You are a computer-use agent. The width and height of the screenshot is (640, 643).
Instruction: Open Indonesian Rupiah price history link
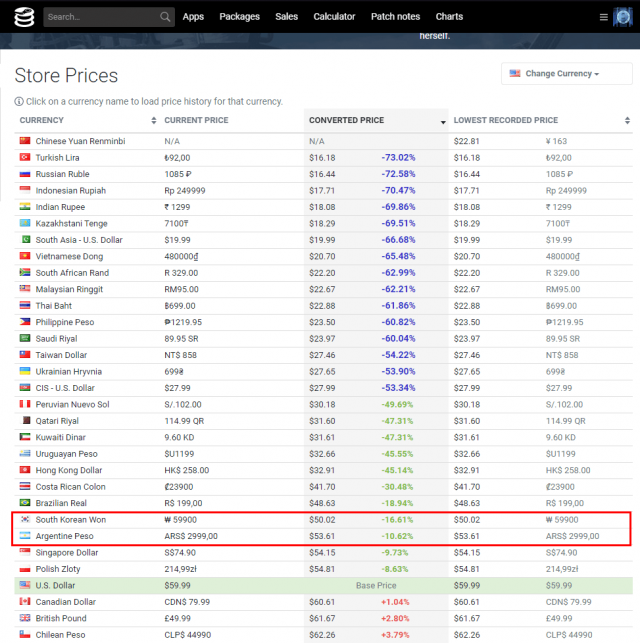pyautogui.click(x=71, y=191)
